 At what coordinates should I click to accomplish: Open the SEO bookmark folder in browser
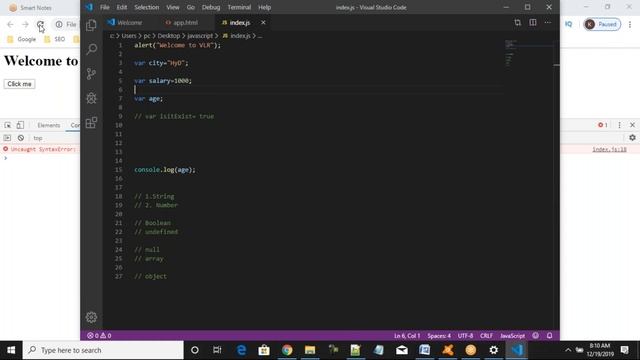(x=55, y=39)
